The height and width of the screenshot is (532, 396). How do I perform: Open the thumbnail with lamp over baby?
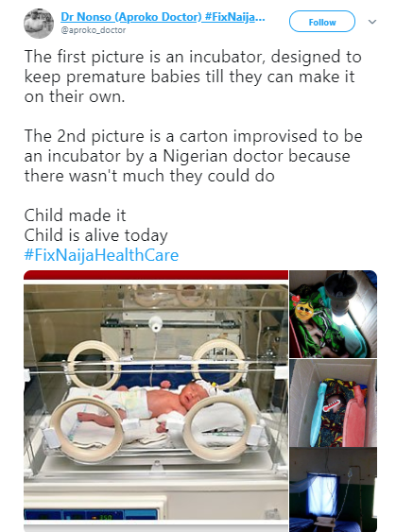pos(334,314)
